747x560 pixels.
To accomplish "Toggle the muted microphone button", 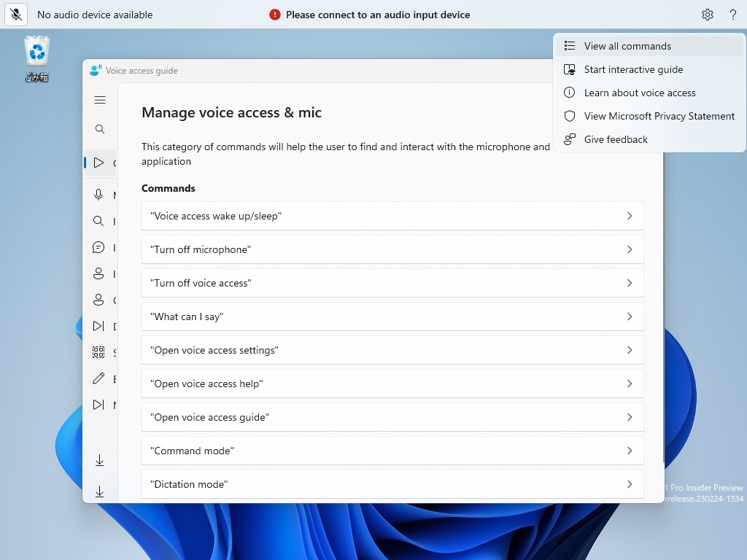I will click(x=16, y=15).
